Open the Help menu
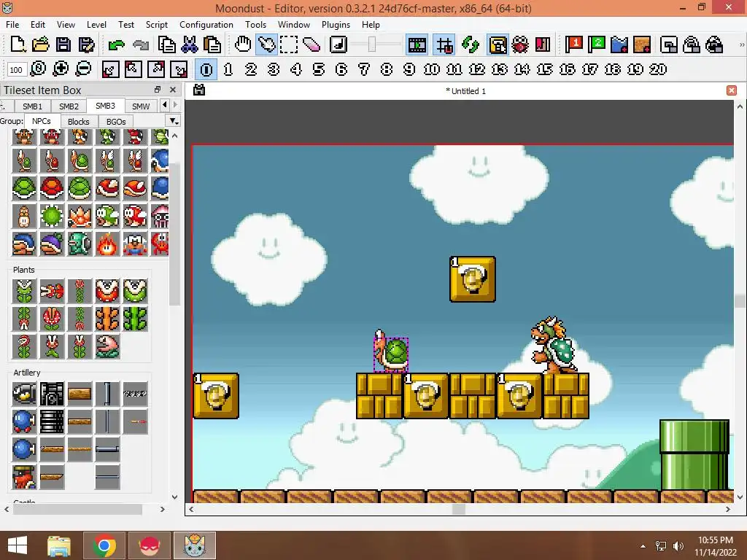 [371, 24]
